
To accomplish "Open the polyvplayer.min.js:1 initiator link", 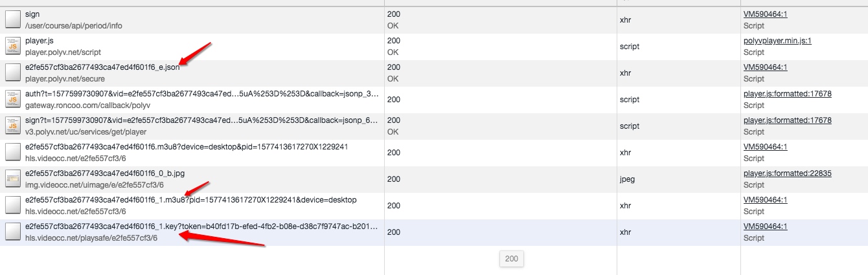I will [777, 41].
